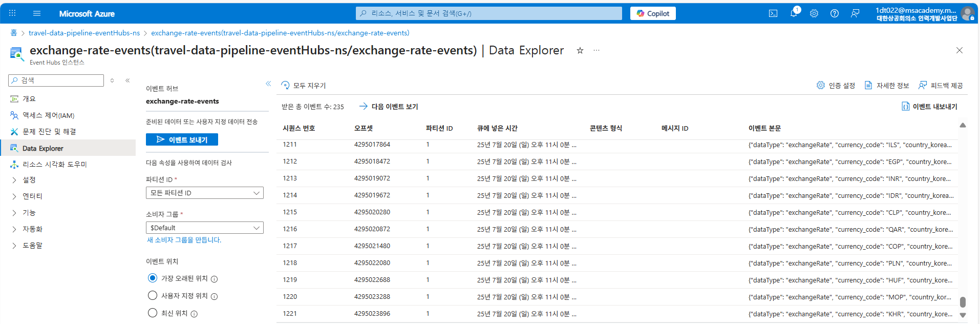Click the top resource search box
This screenshot has width=980, height=324.
[489, 13]
